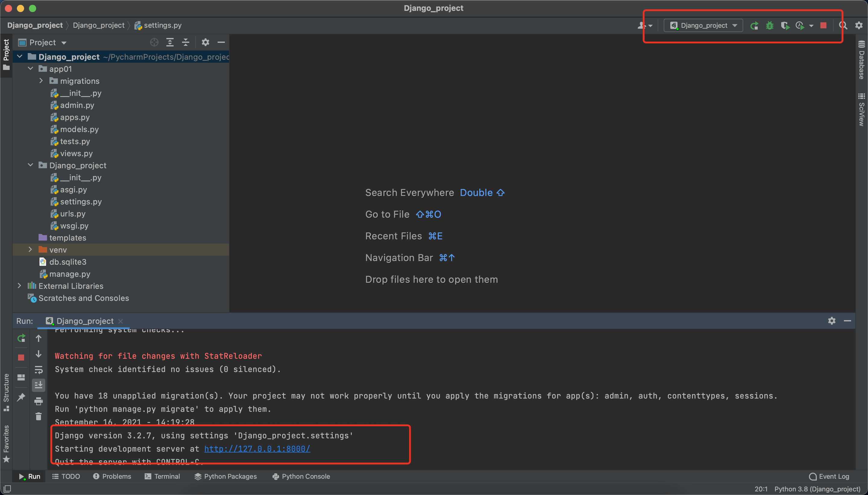Open Python Console tab
Screen dimensions: 868x495
[x=301, y=476]
